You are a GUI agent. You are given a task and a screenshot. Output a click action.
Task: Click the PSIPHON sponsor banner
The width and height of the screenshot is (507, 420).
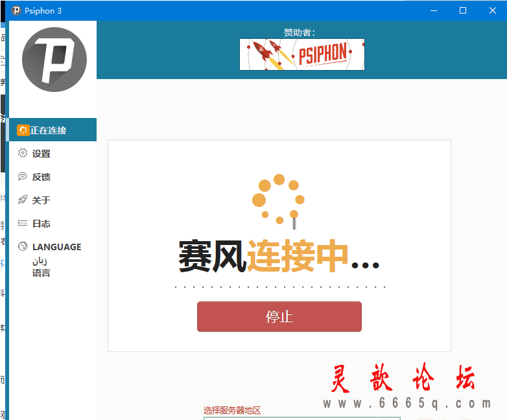[x=302, y=54]
